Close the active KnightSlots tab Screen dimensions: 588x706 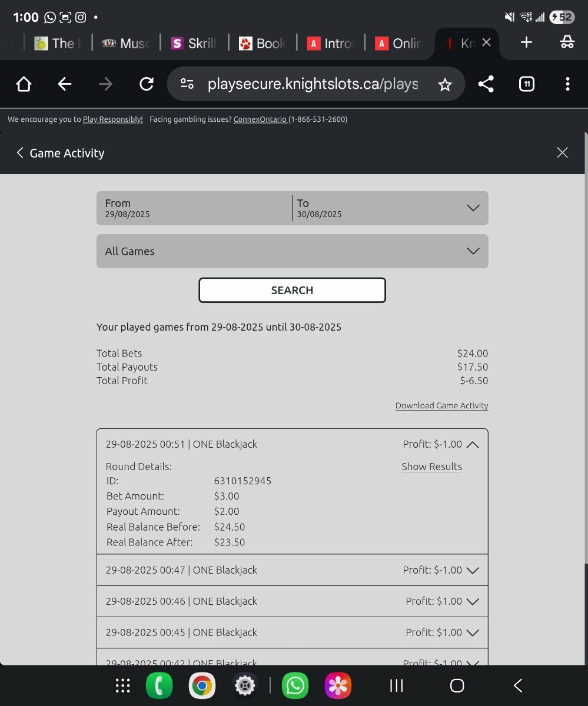click(486, 42)
